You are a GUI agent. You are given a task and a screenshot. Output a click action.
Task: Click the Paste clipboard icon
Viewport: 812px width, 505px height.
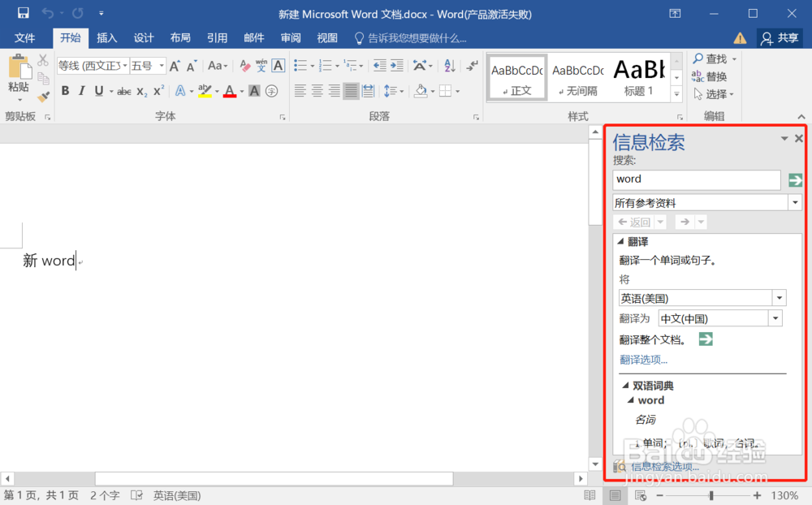(19, 67)
